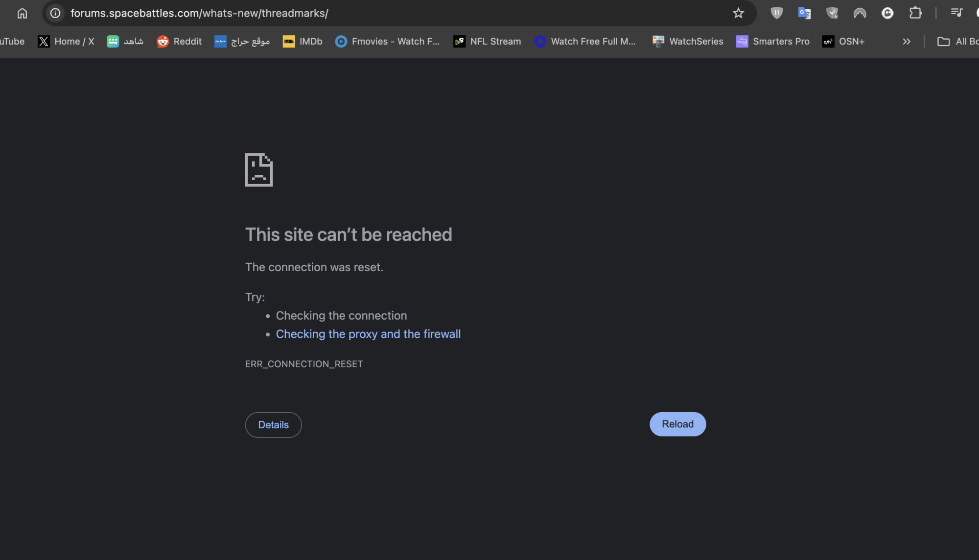
Task: Open the WatchSeries bookmark
Action: [687, 42]
